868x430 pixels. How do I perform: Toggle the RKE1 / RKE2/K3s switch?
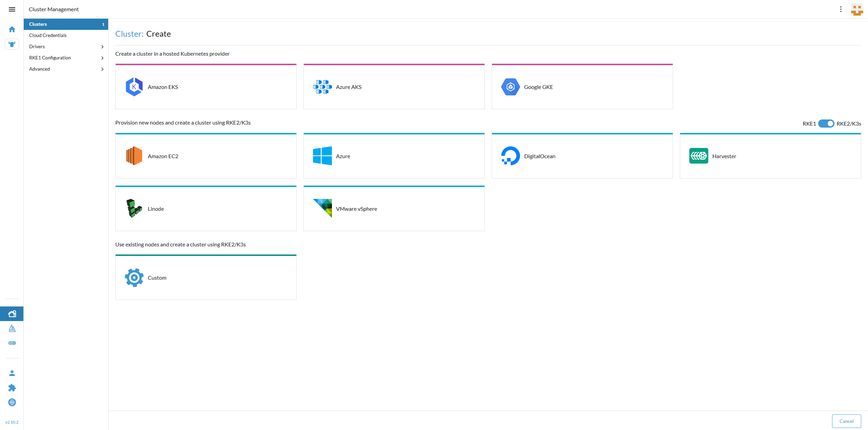coord(826,124)
